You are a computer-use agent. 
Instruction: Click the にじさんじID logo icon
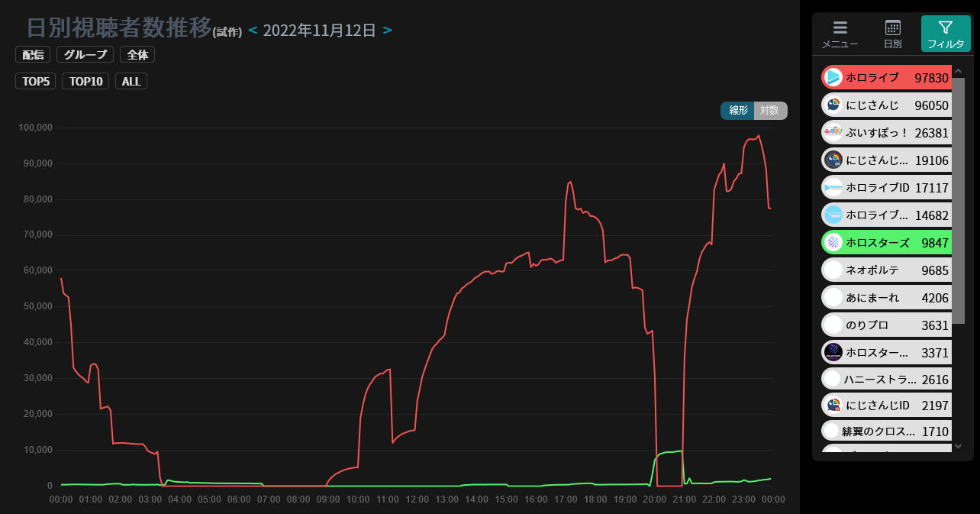(x=833, y=405)
